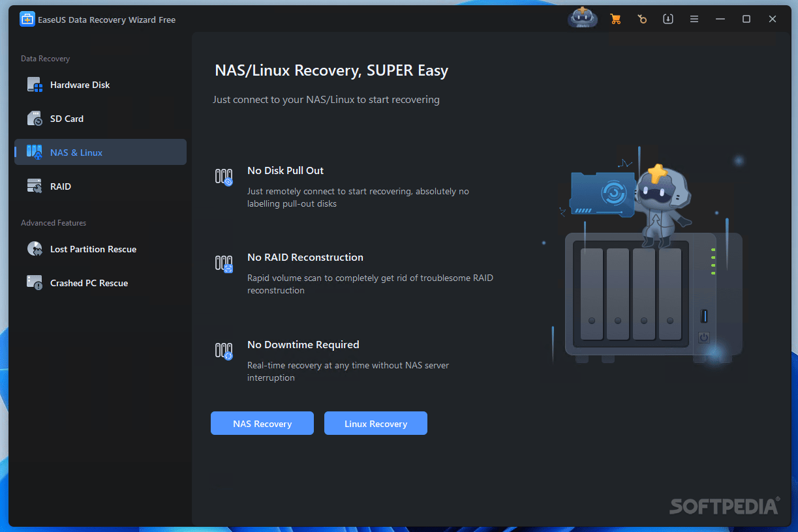Click the NAS Recovery button
This screenshot has width=798, height=532.
click(x=262, y=423)
